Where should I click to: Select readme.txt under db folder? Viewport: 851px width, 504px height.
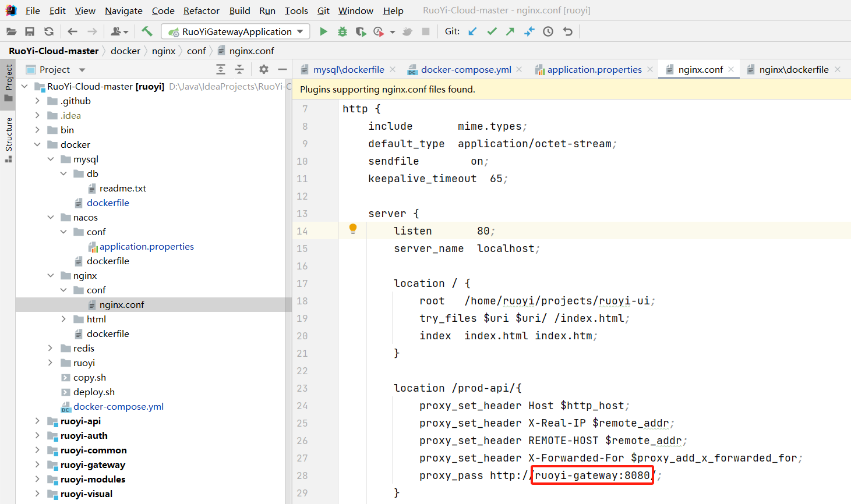pyautogui.click(x=122, y=188)
